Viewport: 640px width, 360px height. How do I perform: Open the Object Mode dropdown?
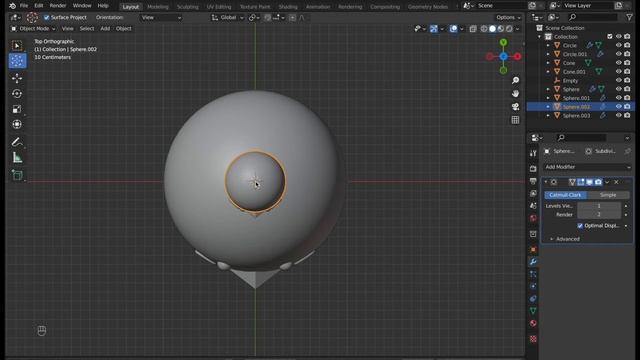33,29
